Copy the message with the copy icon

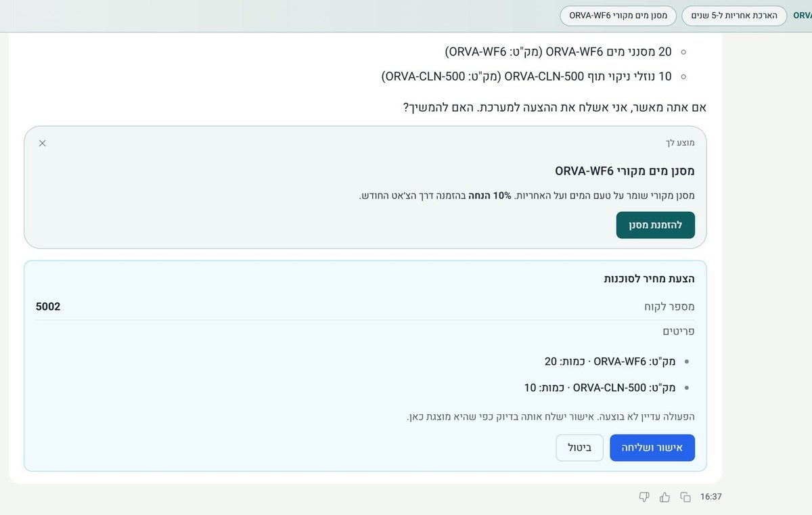pyautogui.click(x=685, y=497)
